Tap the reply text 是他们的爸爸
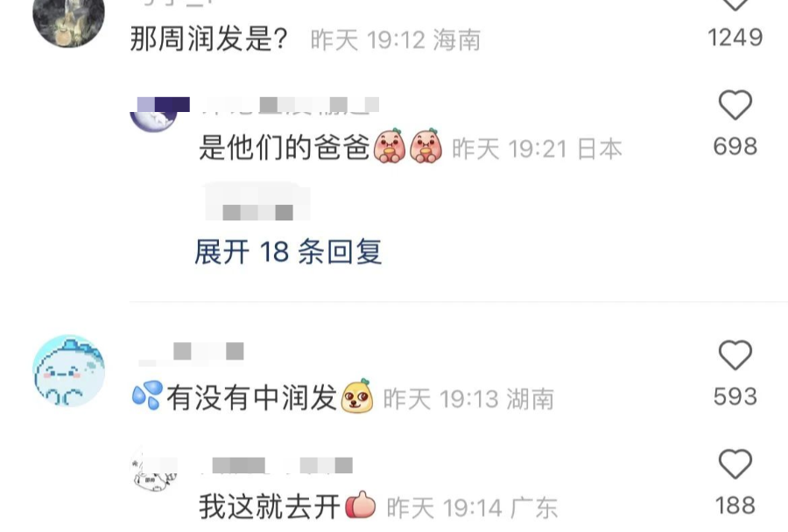The width and height of the screenshot is (788, 532). pyautogui.click(x=285, y=148)
